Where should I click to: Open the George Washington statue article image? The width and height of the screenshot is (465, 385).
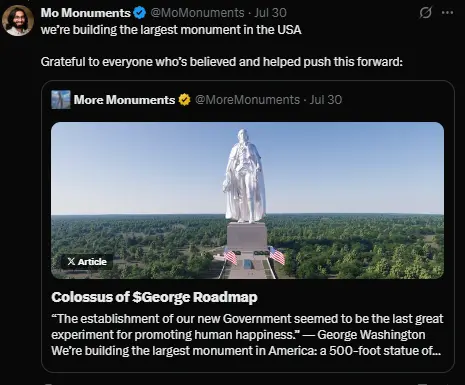pos(247,200)
